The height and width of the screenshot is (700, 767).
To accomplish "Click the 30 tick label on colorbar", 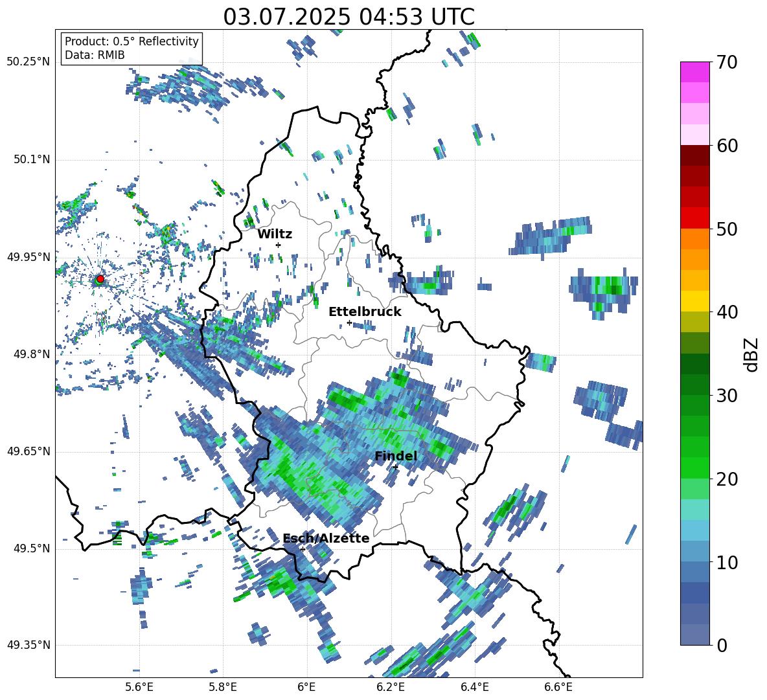I will [727, 395].
